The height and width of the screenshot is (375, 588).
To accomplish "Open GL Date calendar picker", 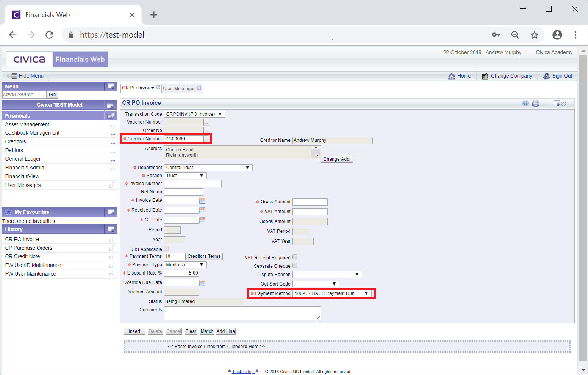I will click(x=202, y=220).
